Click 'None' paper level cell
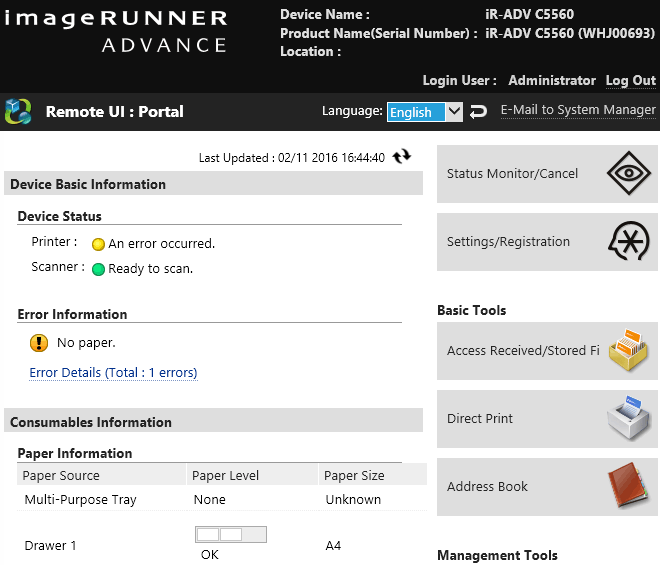The width and height of the screenshot is (660, 565). point(210,499)
